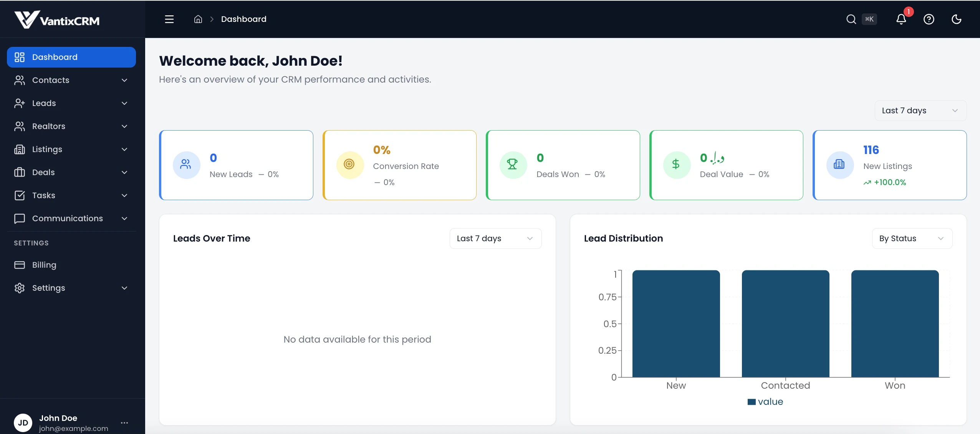Click the Conversion Rate target icon
This screenshot has width=980, height=434.
pyautogui.click(x=349, y=165)
